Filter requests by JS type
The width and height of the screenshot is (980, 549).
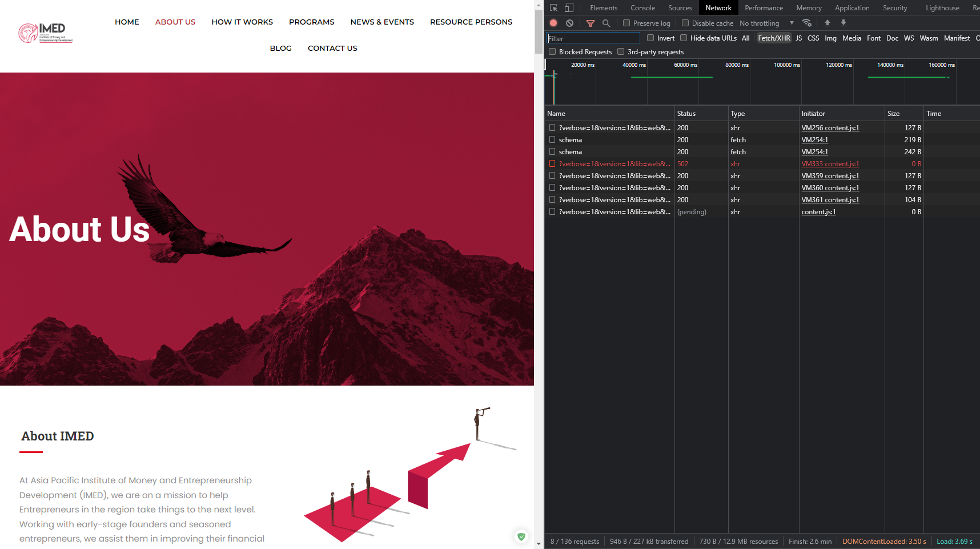pos(798,38)
